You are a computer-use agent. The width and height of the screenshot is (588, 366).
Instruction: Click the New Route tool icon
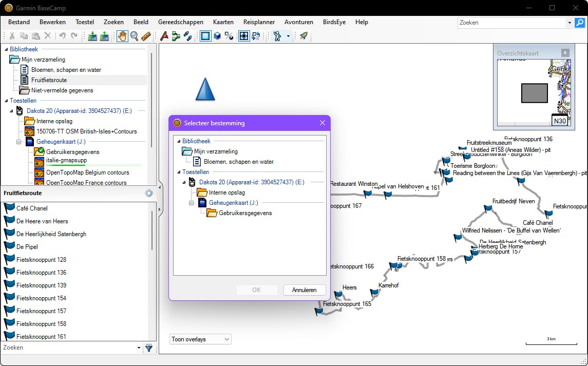tap(176, 36)
